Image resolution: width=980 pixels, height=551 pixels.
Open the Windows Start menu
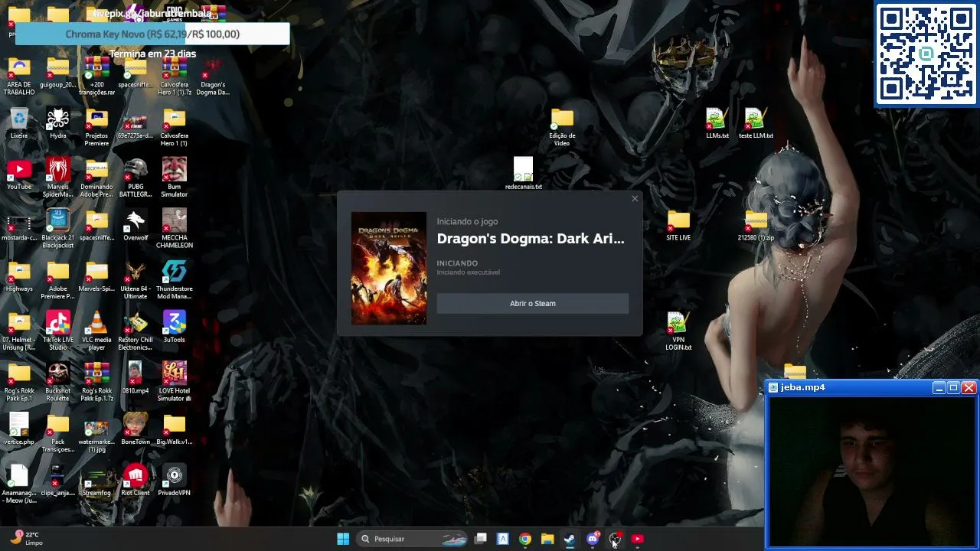[343, 539]
